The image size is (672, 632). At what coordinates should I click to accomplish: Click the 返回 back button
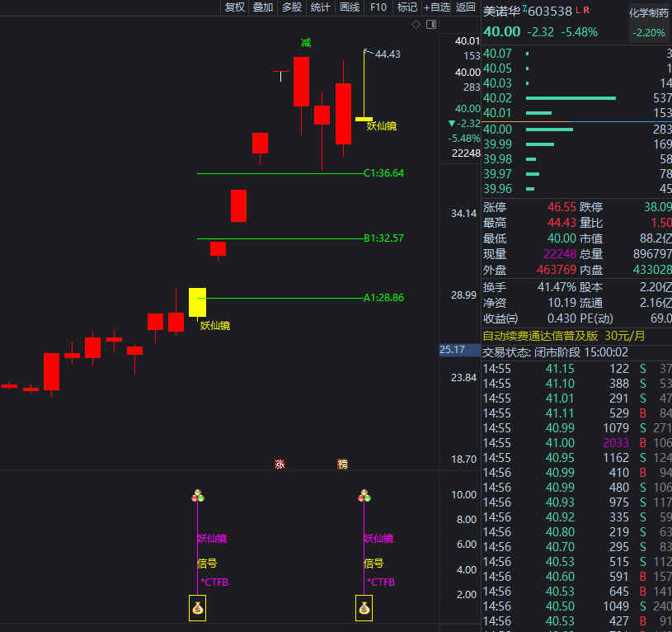(466, 7)
